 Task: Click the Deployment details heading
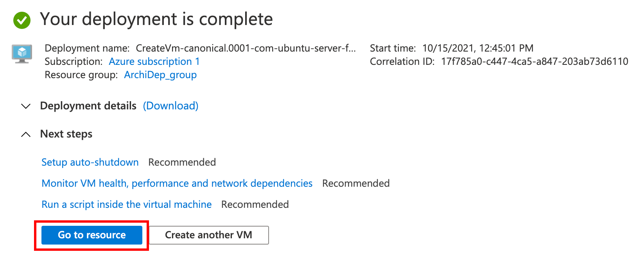click(88, 106)
